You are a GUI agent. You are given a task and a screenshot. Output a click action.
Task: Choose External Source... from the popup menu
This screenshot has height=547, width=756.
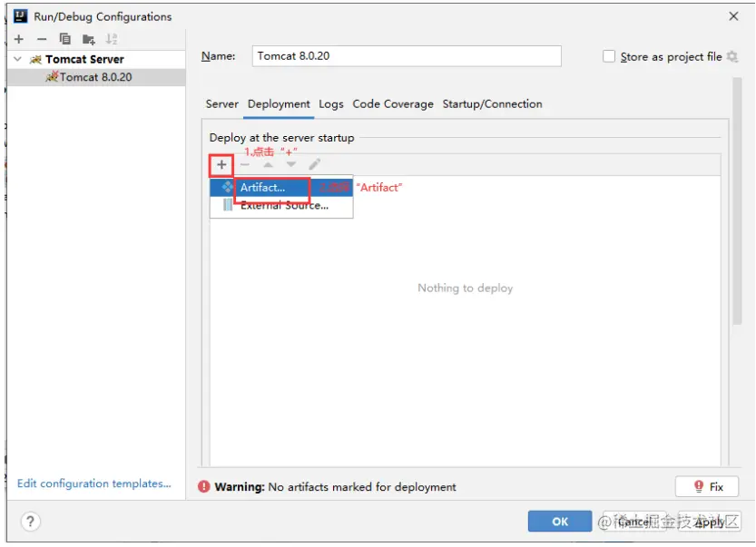tap(281, 205)
